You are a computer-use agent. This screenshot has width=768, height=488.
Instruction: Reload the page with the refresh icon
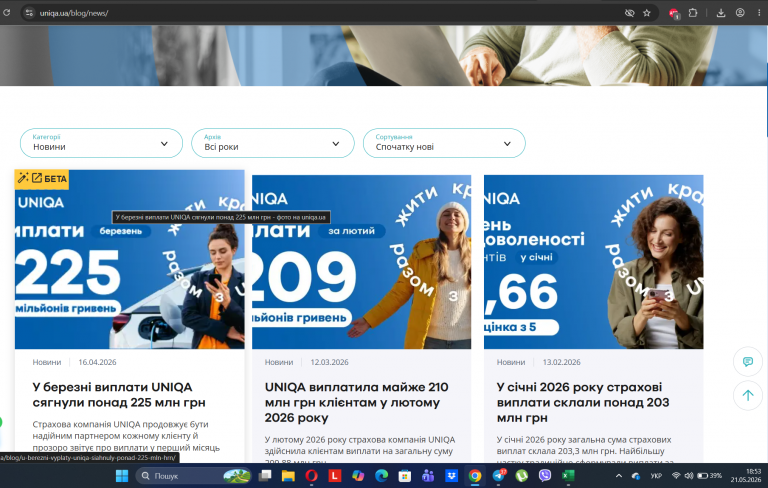(x=6, y=13)
